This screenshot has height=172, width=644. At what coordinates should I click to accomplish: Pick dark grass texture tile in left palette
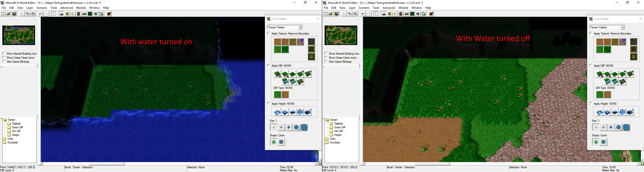pyautogui.click(x=285, y=49)
